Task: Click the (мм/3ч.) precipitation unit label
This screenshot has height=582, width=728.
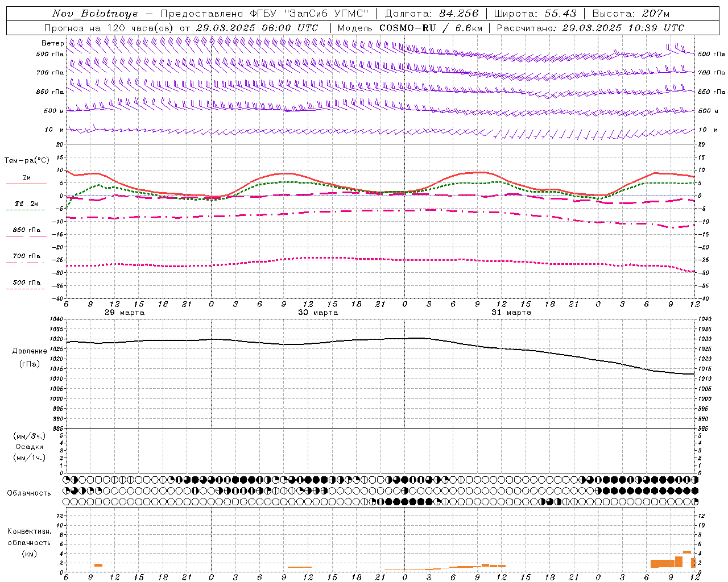Action: [30, 436]
